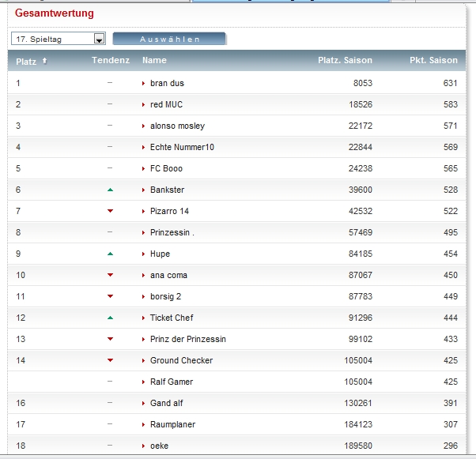The width and height of the screenshot is (476, 459).
Task: Click the green trend arrow beside Hupe
Action: click(111, 254)
